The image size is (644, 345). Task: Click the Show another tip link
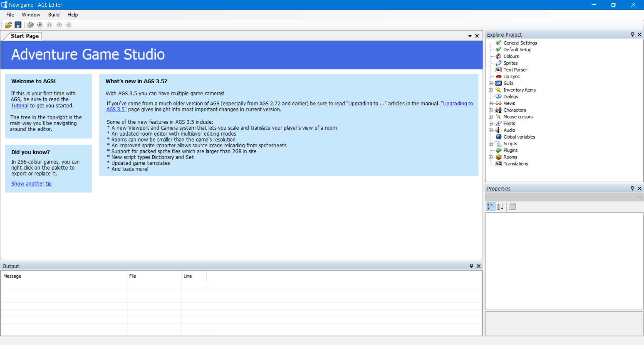click(32, 184)
